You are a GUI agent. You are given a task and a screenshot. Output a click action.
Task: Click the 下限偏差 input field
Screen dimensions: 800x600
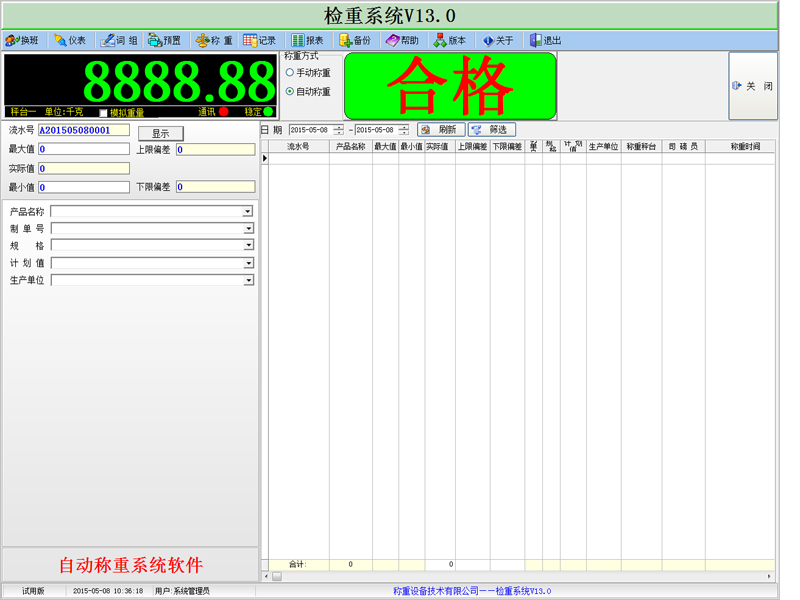[x=215, y=187]
